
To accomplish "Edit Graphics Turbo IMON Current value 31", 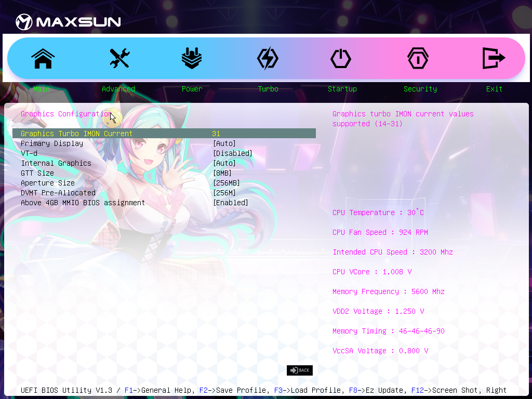I will [x=216, y=134].
